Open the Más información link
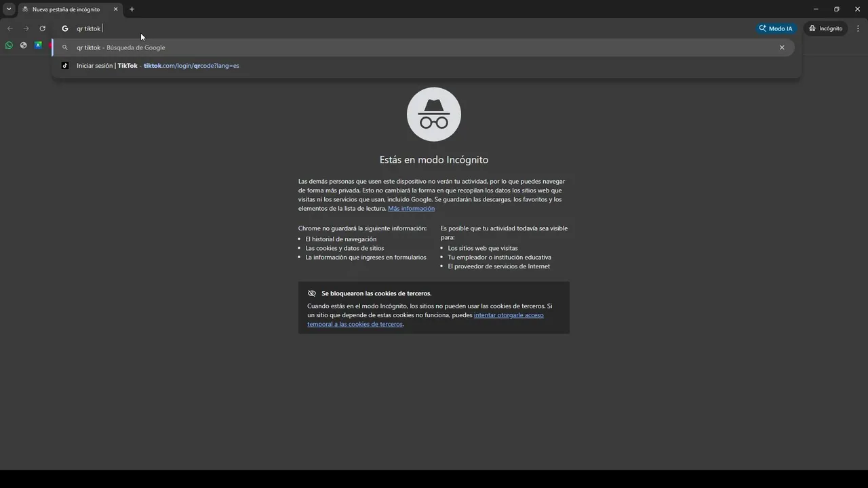Screen dimensions: 868x488 [x=411, y=209]
